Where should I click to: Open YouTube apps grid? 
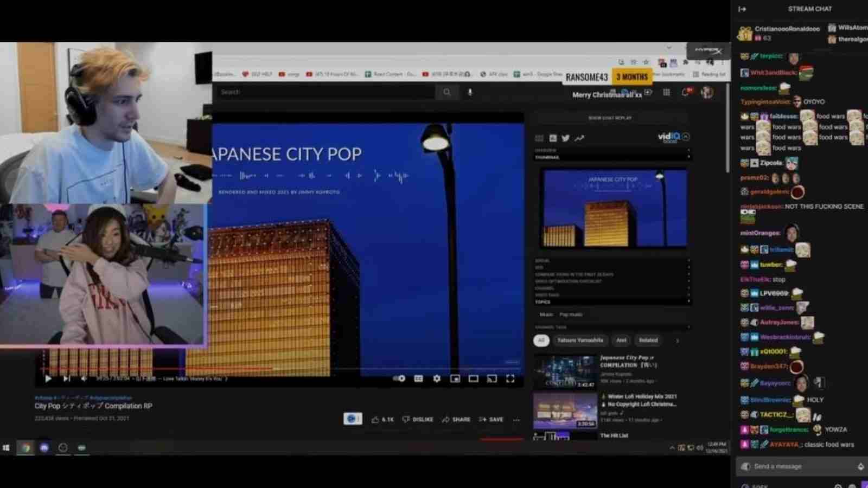(667, 92)
